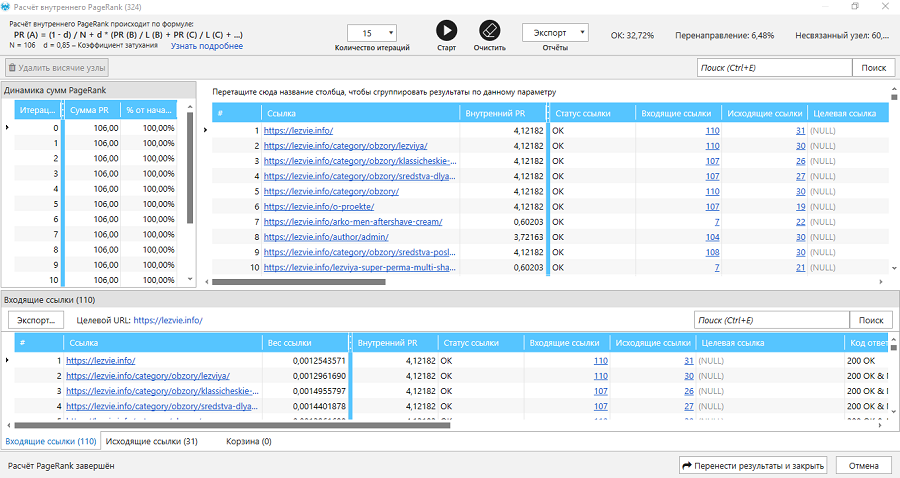Focus the top search field Поиск (Ctrl+E)
The image size is (900, 478).
774,68
